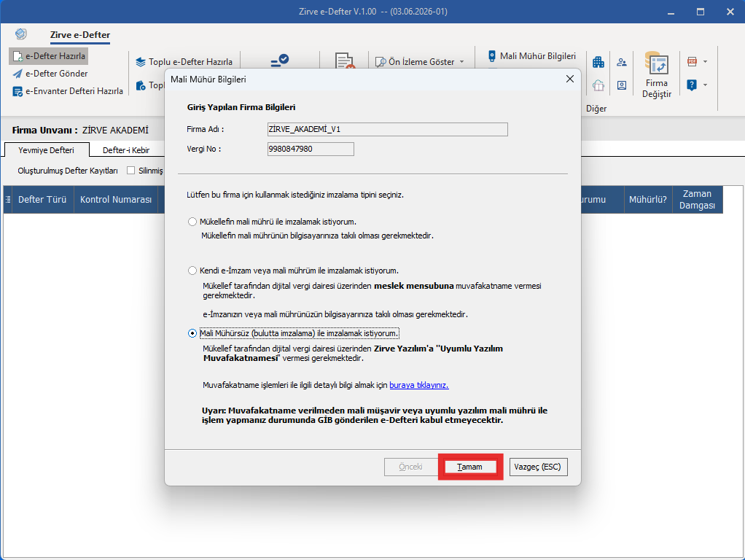Click the users group icon in ribbon

coord(622,62)
